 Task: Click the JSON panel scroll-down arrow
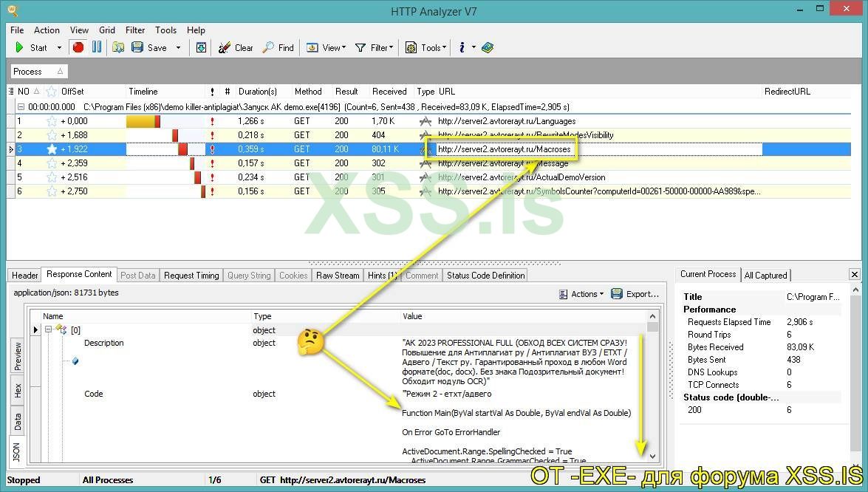click(x=652, y=457)
